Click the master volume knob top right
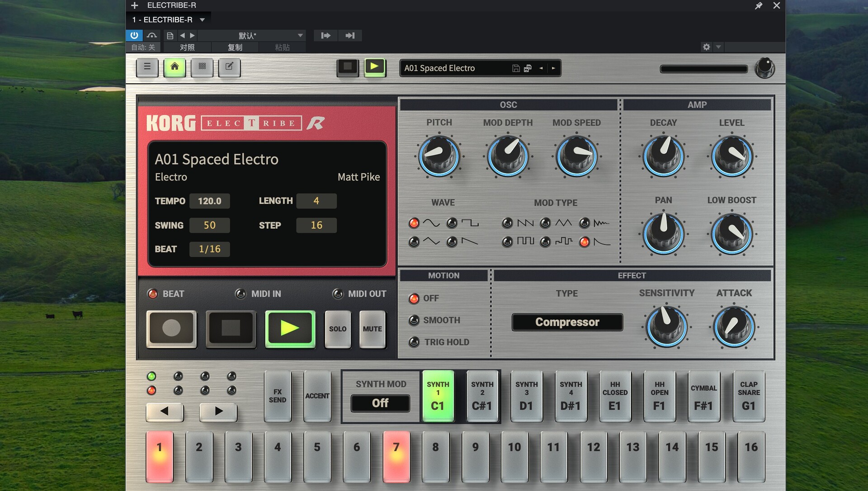The width and height of the screenshot is (868, 491). [764, 68]
